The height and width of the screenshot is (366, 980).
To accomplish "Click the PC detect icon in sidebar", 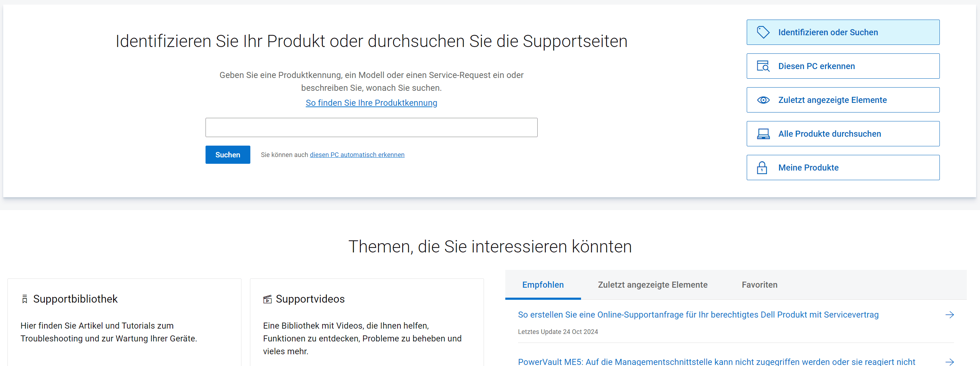I will pos(763,66).
